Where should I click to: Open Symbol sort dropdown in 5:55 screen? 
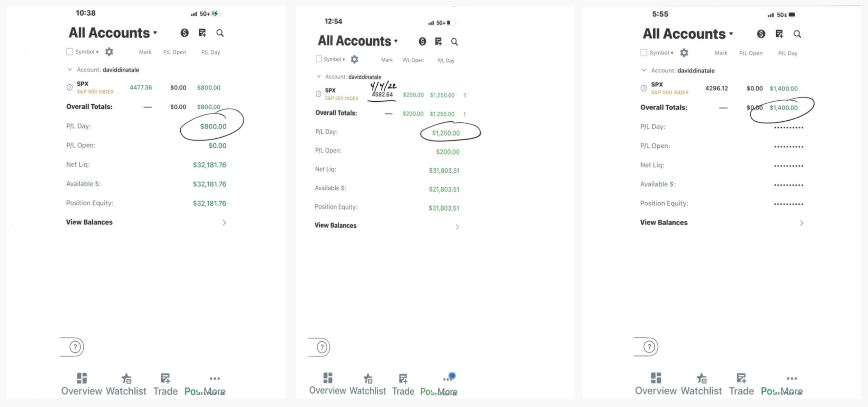tap(661, 53)
